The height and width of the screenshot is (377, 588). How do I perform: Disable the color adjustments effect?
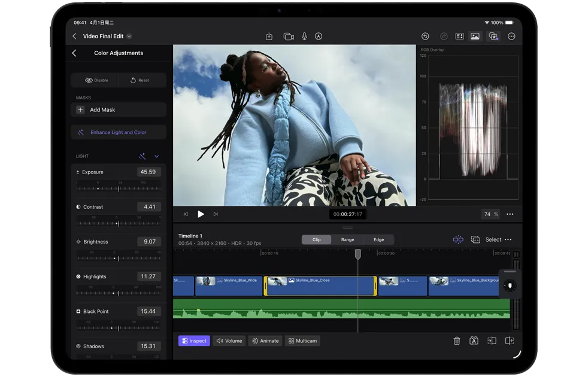96,80
